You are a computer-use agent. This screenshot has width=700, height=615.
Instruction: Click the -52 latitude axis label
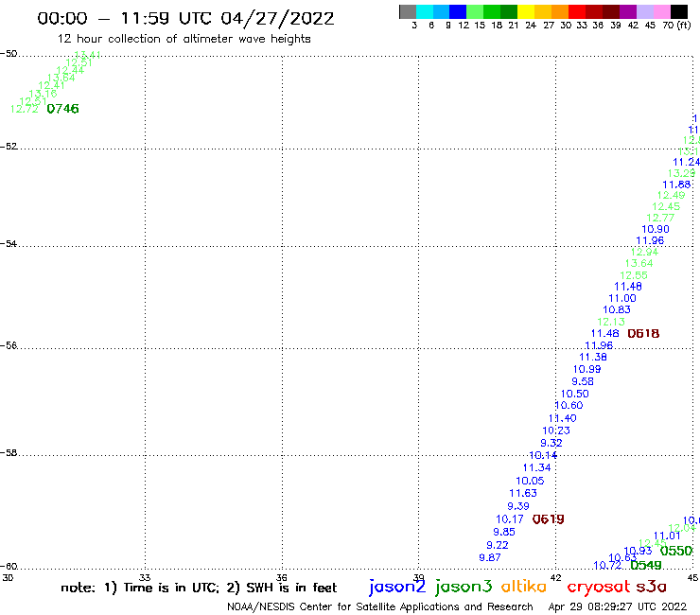pyautogui.click(x=9, y=146)
